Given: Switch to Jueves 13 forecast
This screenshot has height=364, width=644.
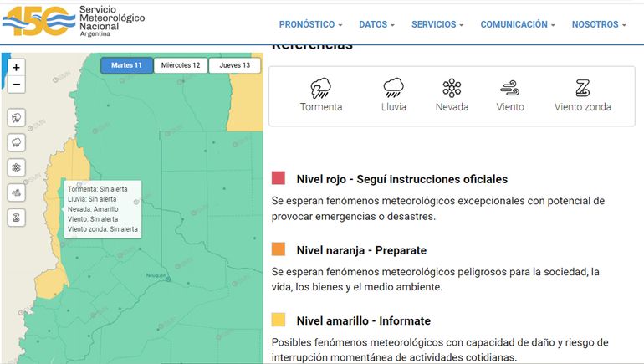Looking at the screenshot, I should coord(234,65).
